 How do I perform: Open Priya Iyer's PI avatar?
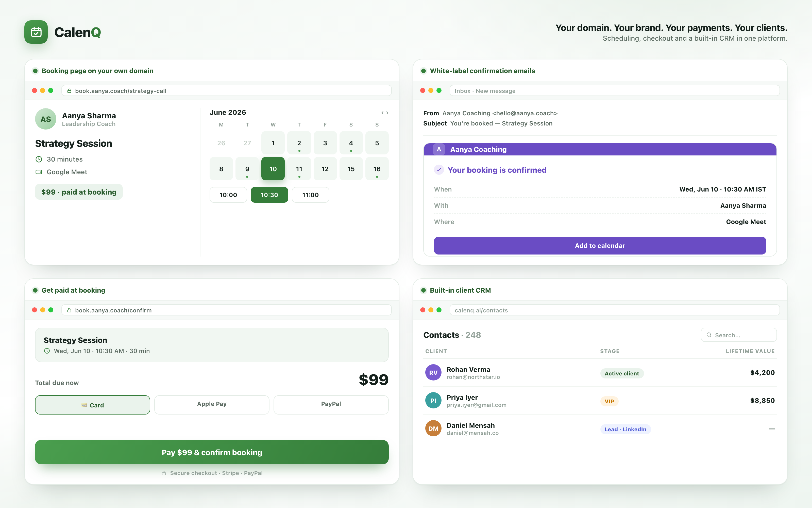pyautogui.click(x=433, y=401)
